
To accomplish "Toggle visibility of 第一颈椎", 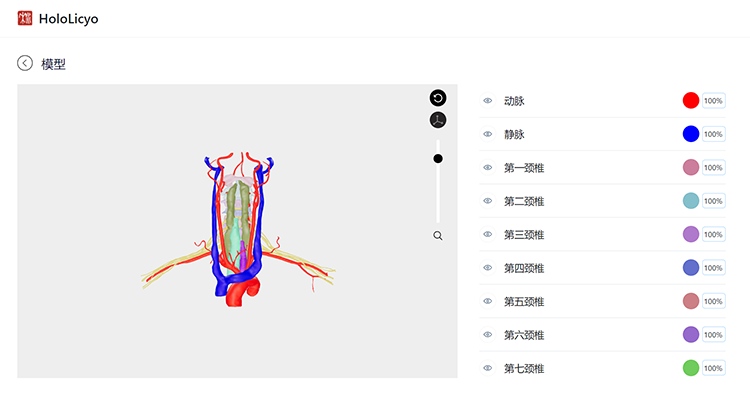I will point(487,167).
